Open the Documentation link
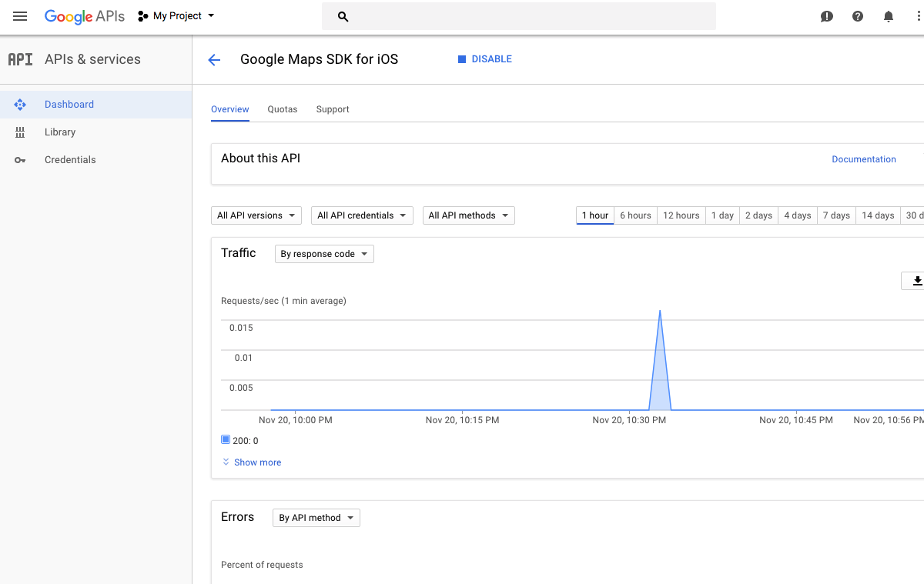The height and width of the screenshot is (584, 924). click(x=864, y=159)
